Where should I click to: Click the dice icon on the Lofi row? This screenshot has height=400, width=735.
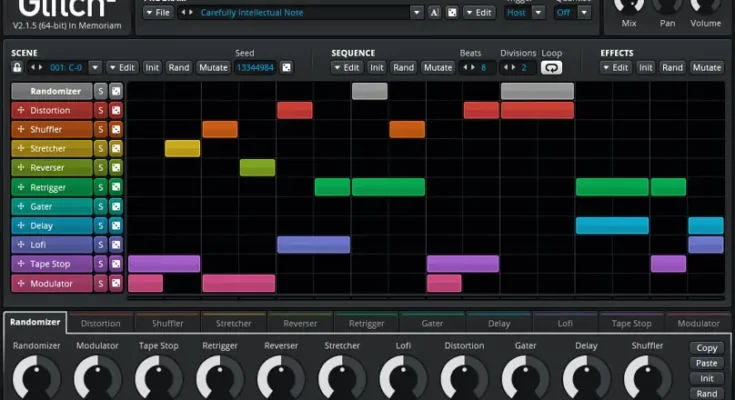[116, 245]
